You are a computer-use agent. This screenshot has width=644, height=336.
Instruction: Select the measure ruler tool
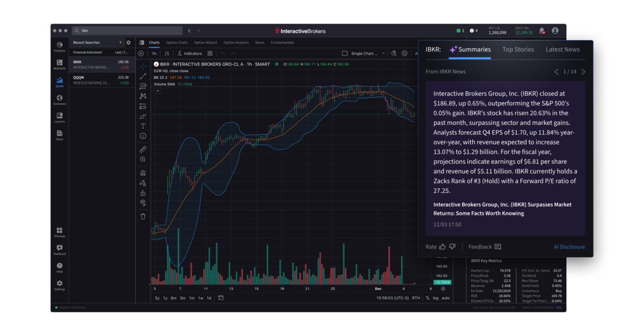point(143,149)
